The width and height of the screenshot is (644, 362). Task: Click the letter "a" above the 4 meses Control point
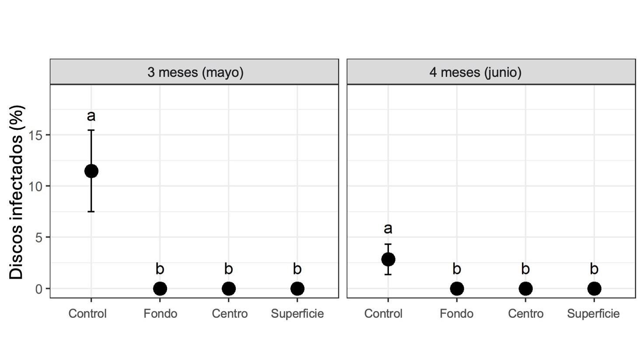coord(388,228)
